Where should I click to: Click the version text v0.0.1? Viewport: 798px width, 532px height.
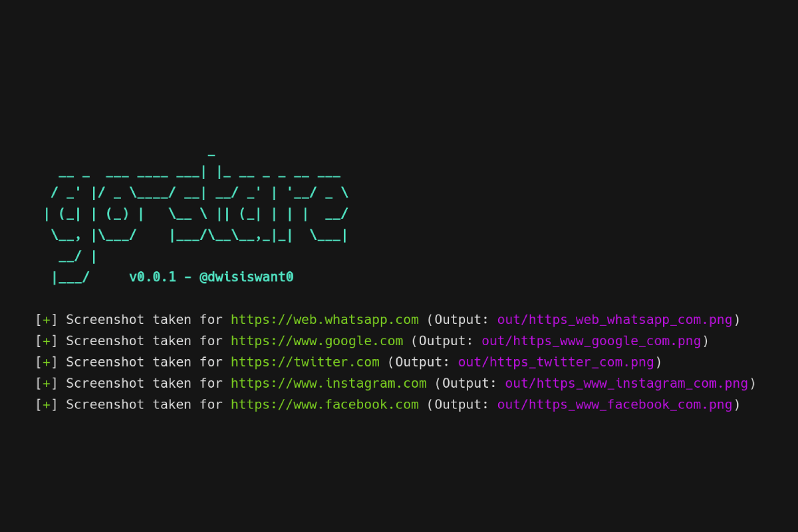(x=152, y=277)
